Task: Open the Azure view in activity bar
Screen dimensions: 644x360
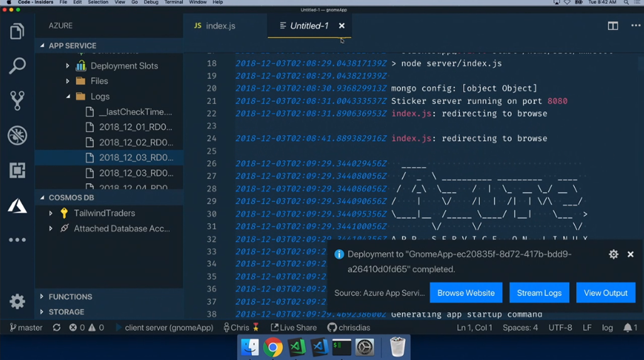Action: (17, 205)
